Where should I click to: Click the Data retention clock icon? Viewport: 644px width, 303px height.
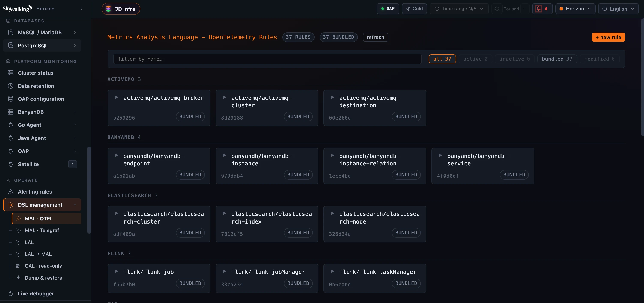pos(10,86)
